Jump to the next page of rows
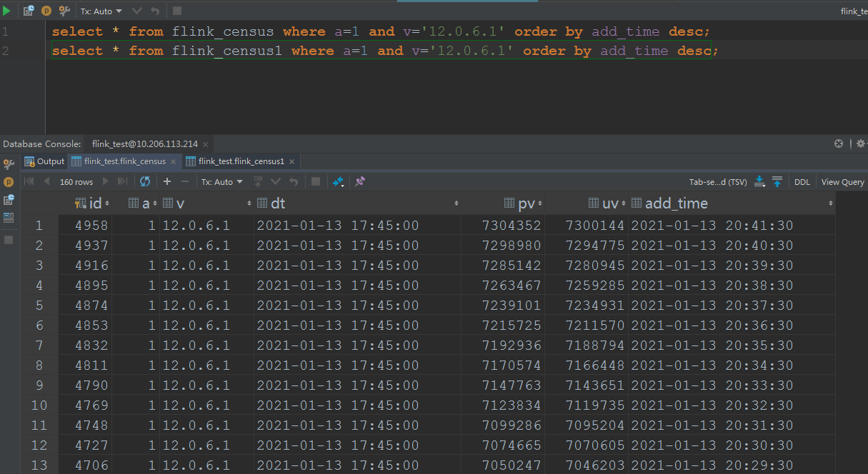The image size is (868, 474). [106, 182]
